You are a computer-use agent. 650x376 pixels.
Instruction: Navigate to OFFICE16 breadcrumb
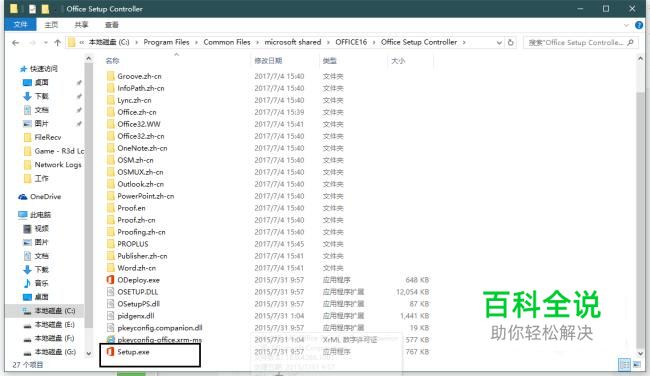pos(351,42)
